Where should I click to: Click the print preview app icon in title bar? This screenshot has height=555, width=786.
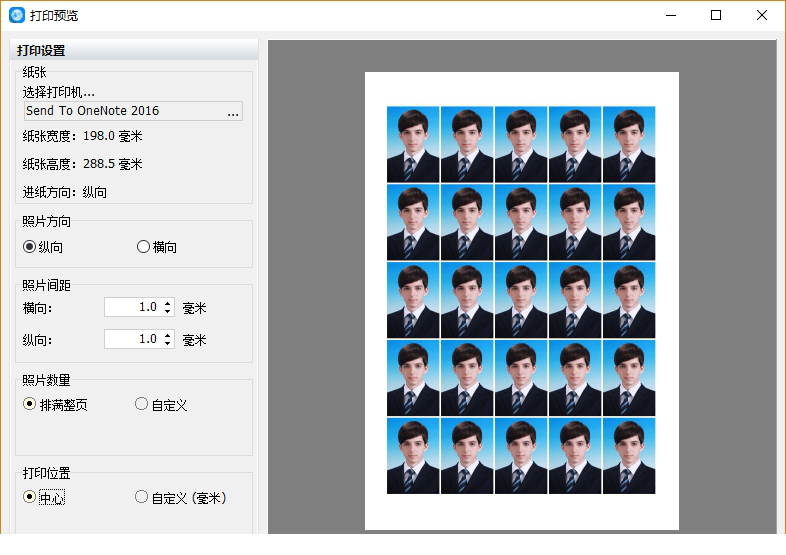click(x=16, y=15)
